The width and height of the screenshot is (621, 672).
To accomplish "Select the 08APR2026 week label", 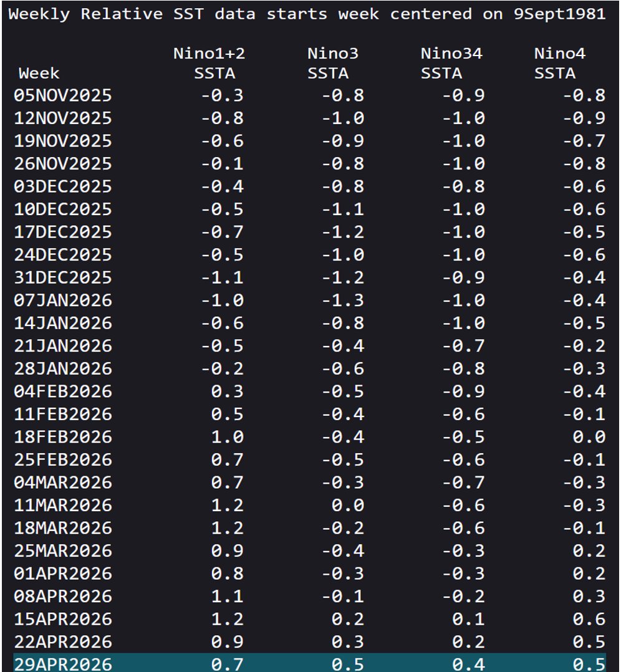I will (63, 596).
